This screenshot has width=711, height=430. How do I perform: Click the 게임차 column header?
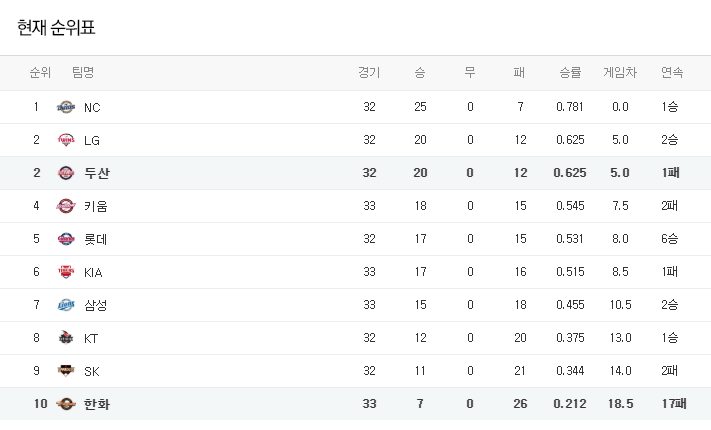click(620, 72)
